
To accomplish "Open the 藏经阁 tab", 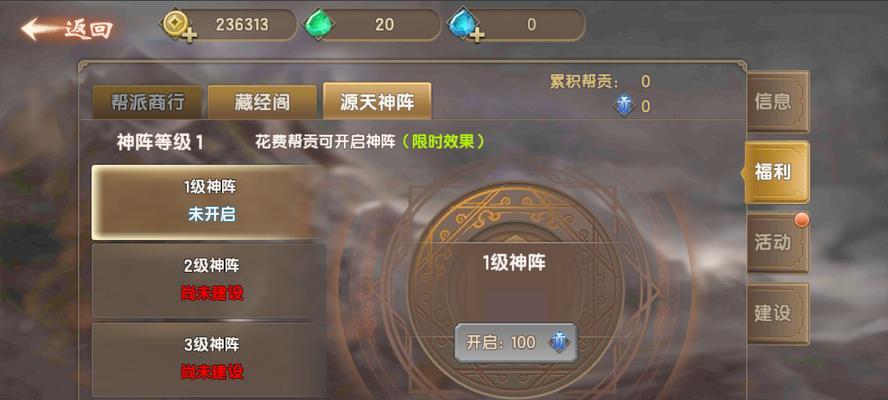I will 262,102.
